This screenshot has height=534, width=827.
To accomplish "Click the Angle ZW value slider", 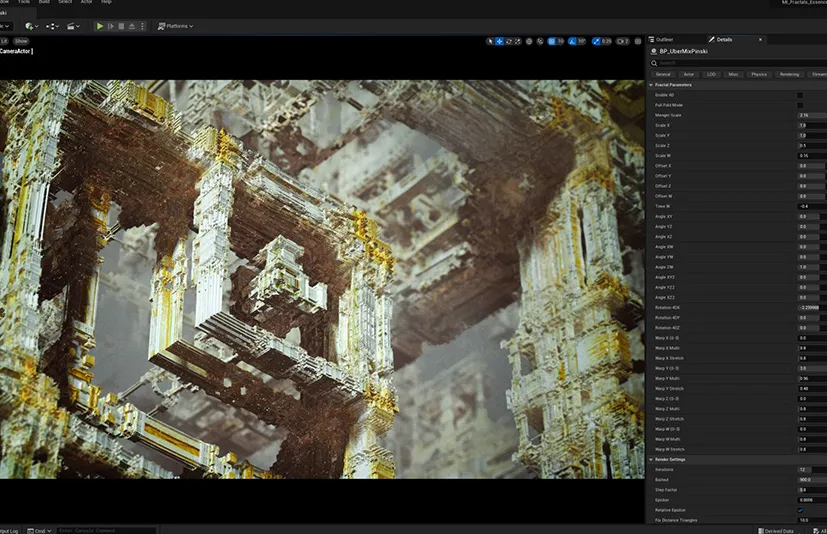I will pyautogui.click(x=812, y=267).
